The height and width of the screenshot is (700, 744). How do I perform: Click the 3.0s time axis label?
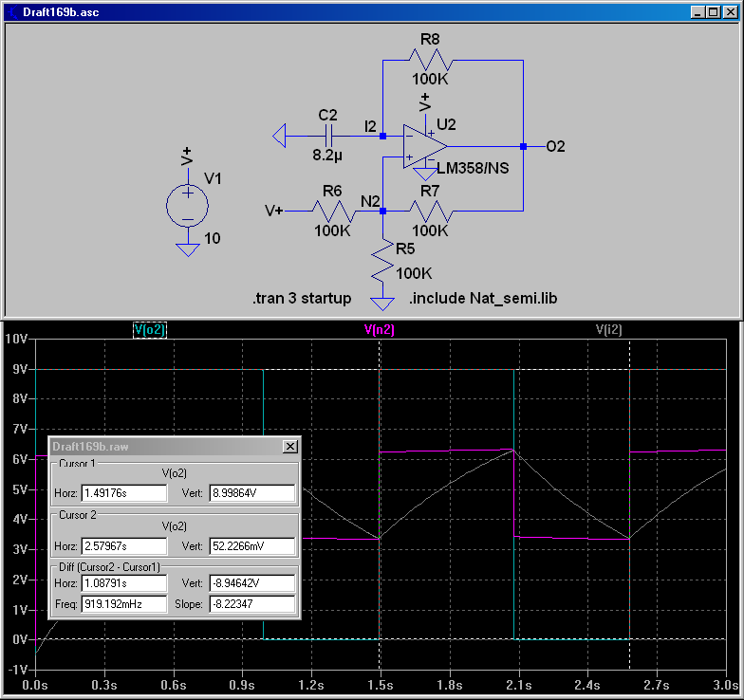726,685
